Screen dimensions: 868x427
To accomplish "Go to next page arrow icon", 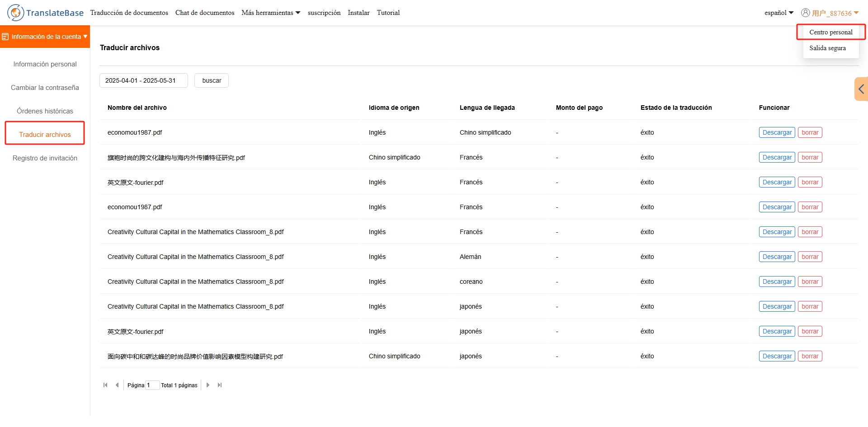I will (208, 385).
